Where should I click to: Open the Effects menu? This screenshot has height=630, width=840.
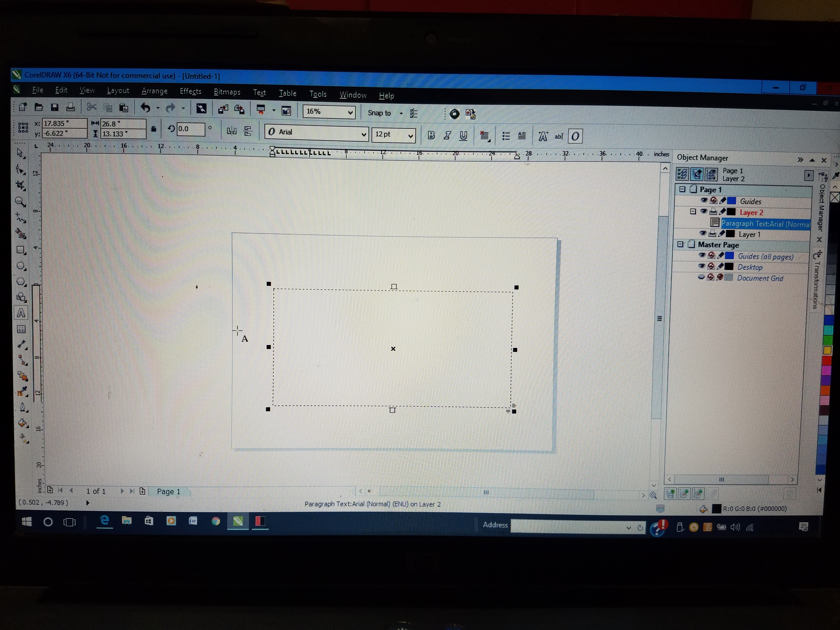pyautogui.click(x=190, y=91)
